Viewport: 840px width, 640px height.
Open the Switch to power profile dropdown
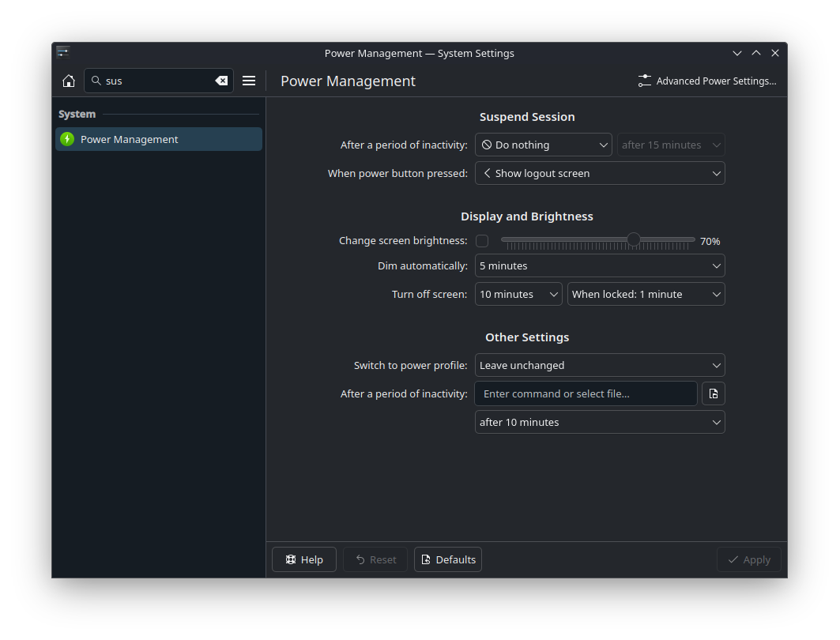[600, 365]
